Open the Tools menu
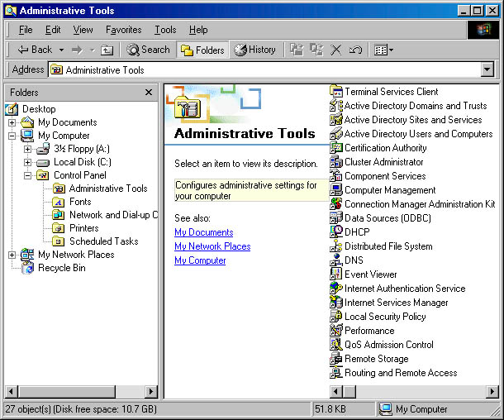 165,30
